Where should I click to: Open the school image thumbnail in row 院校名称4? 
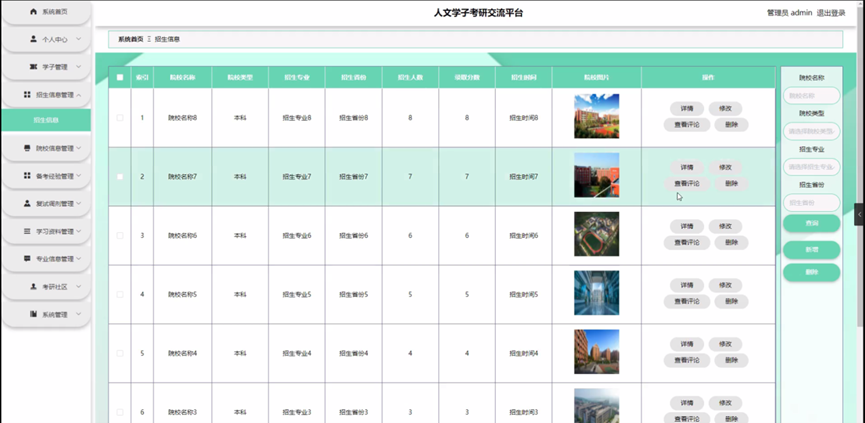[596, 352]
